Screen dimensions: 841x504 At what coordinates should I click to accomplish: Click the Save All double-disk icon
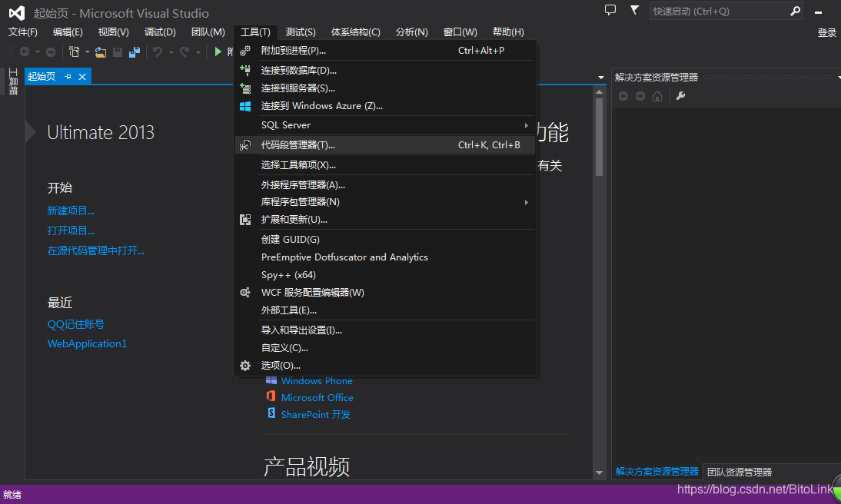click(134, 51)
